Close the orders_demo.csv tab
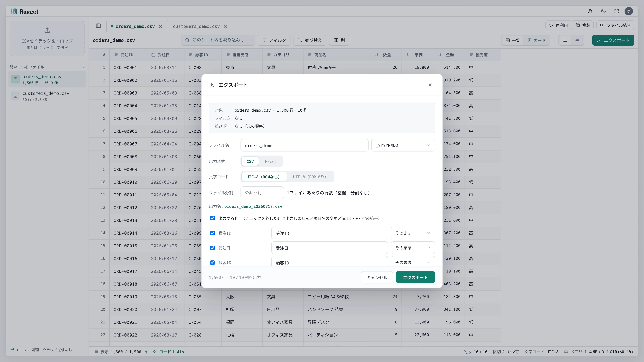Image resolution: width=644 pixels, height=362 pixels. tap(160, 26)
